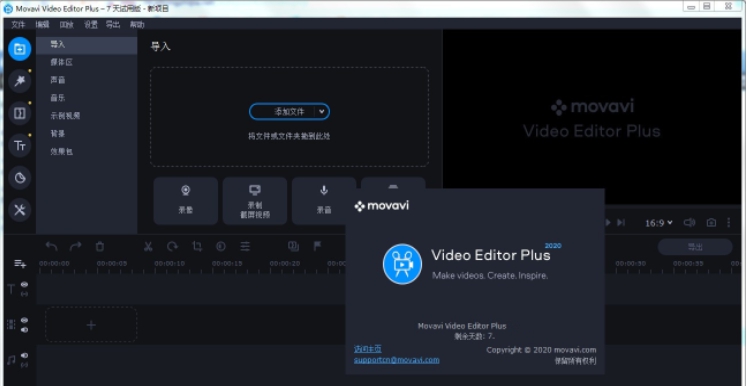Click the webcam Record video card
This screenshot has height=386, width=747.
(x=186, y=201)
